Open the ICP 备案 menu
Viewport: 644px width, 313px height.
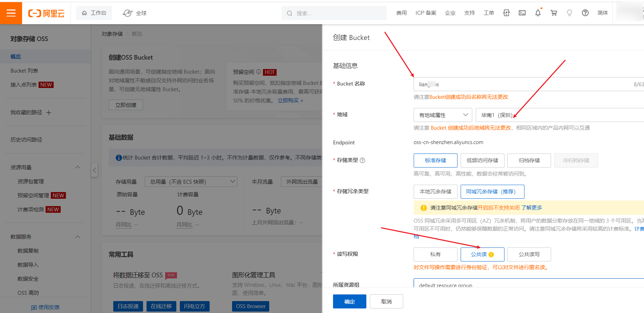click(426, 13)
